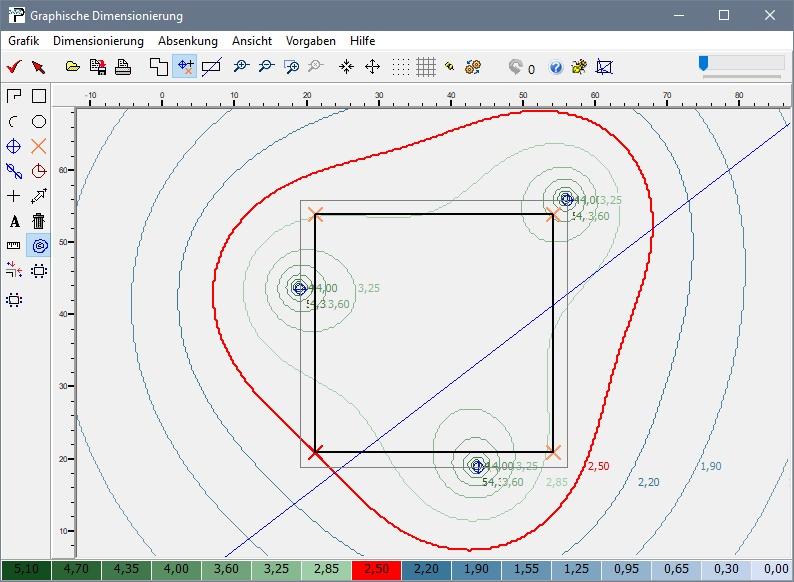794x582 pixels.
Task: Select the ruler measurement tool
Action: click(x=14, y=245)
